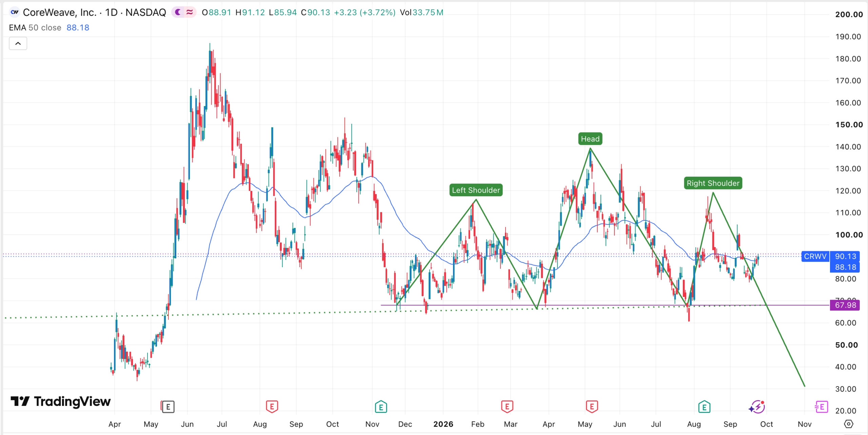Click the 200.00 price axis label
868x435 pixels.
click(849, 15)
